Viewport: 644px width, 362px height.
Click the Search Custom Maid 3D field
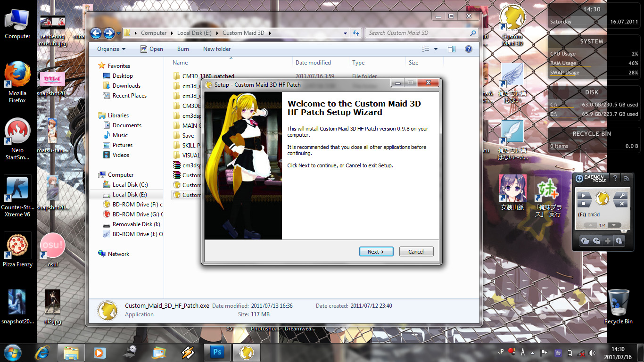pos(422,33)
